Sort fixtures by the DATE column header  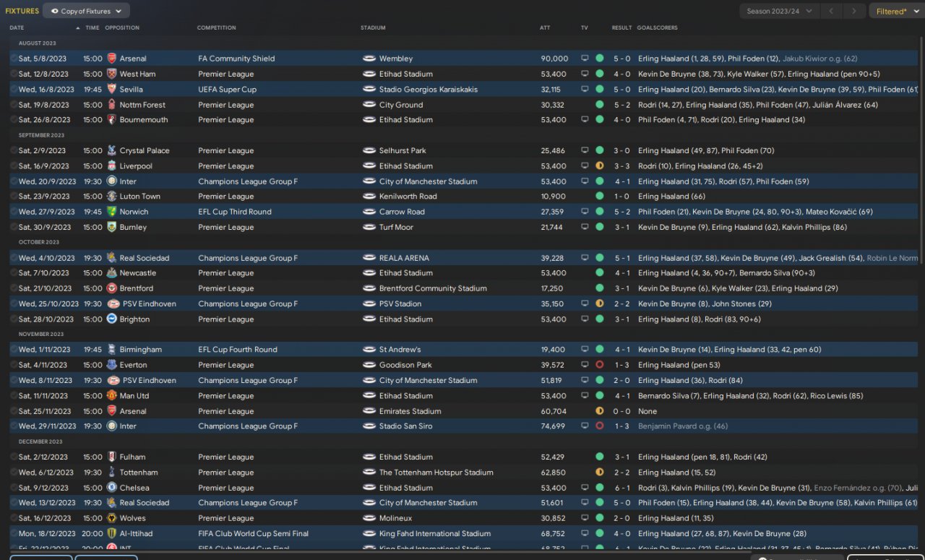tap(17, 28)
